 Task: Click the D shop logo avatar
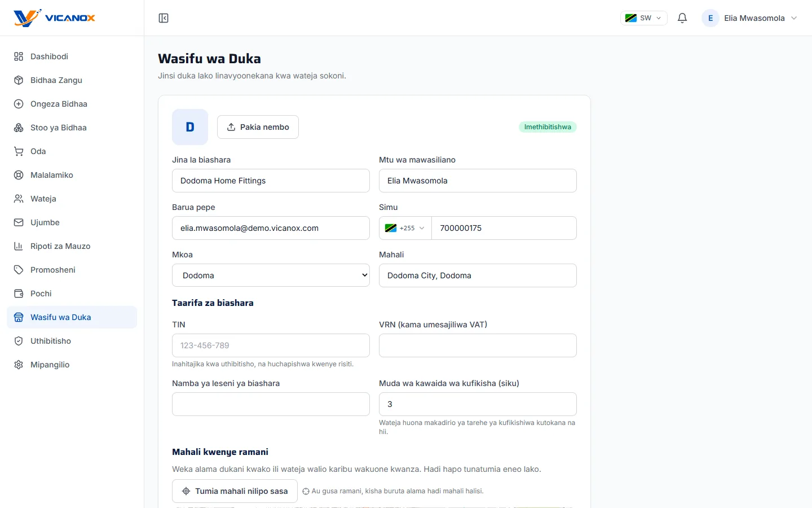(190, 127)
